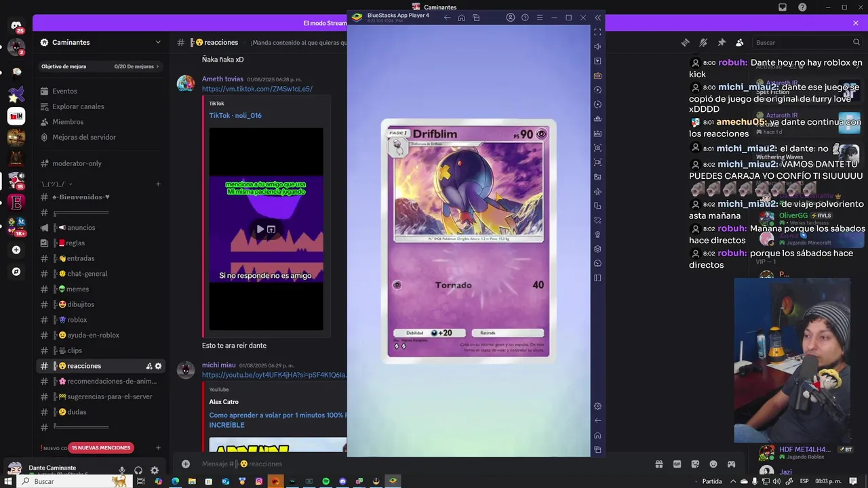Image resolution: width=868 pixels, height=488 pixels.
Task: Dismiss the purple Streamer mode banner
Action: tap(856, 23)
